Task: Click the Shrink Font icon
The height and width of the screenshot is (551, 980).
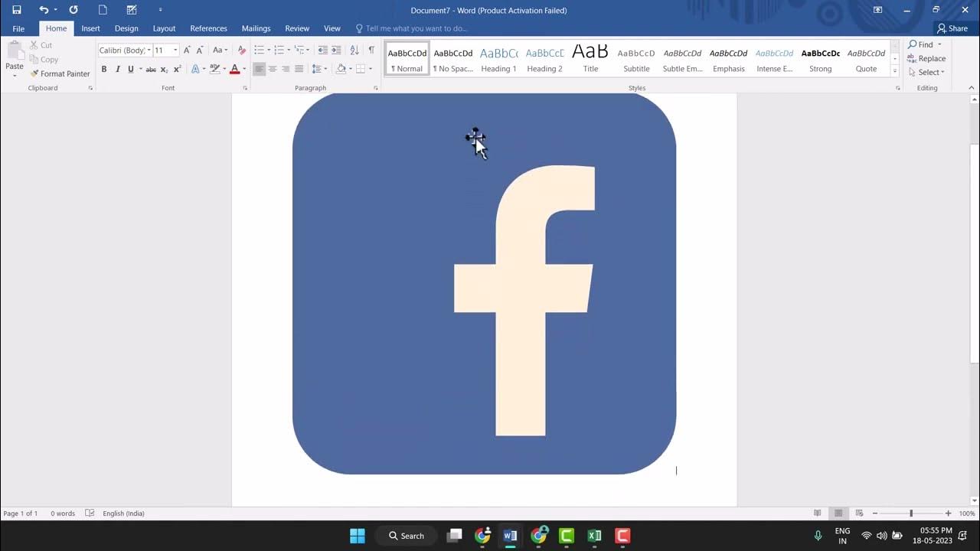Action: pyautogui.click(x=200, y=50)
